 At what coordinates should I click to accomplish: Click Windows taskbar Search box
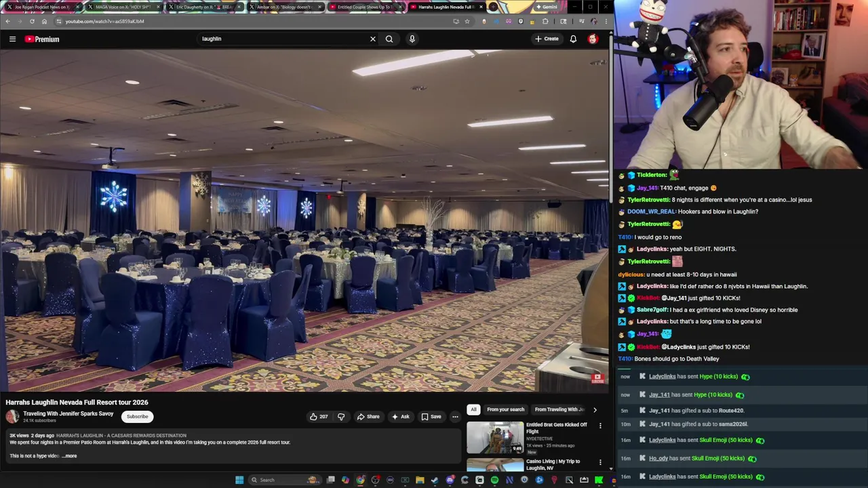[285, 480]
